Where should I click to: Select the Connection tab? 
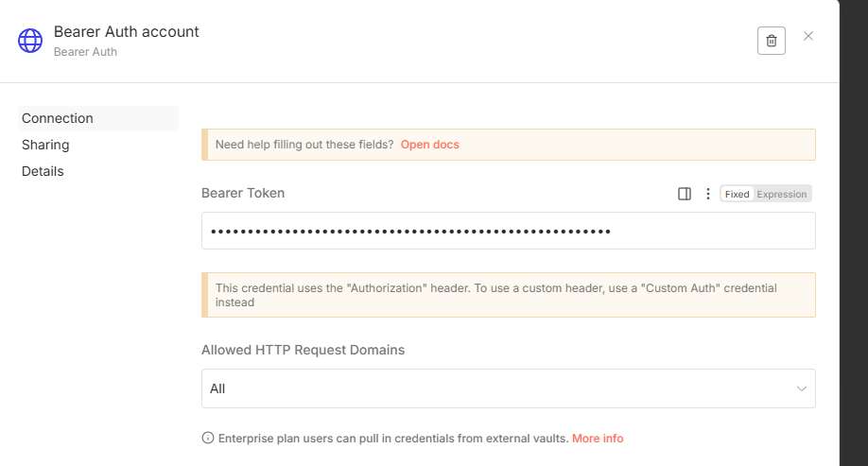[58, 118]
